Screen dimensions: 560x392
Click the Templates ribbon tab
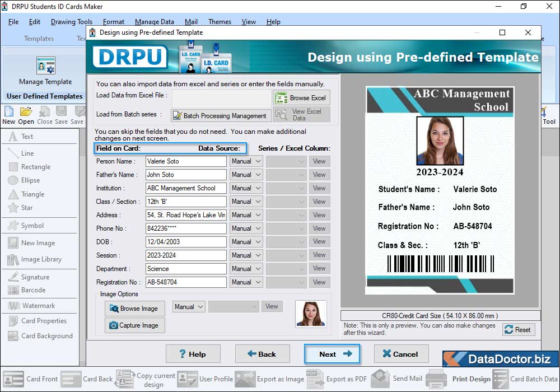(39, 39)
